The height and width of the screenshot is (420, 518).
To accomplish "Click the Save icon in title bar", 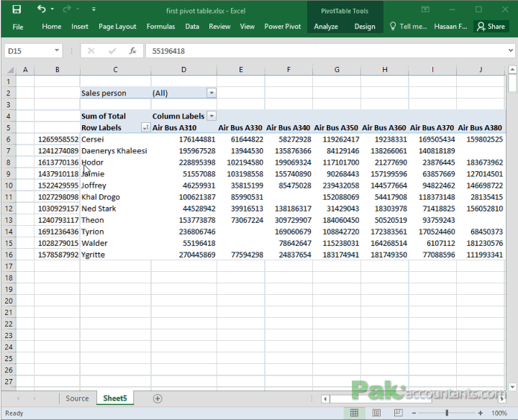I will point(17,9).
